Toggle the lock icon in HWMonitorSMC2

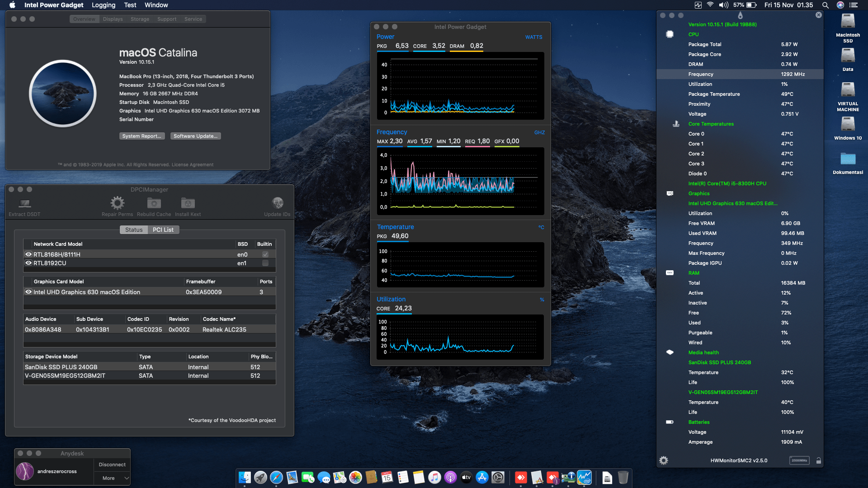click(818, 460)
